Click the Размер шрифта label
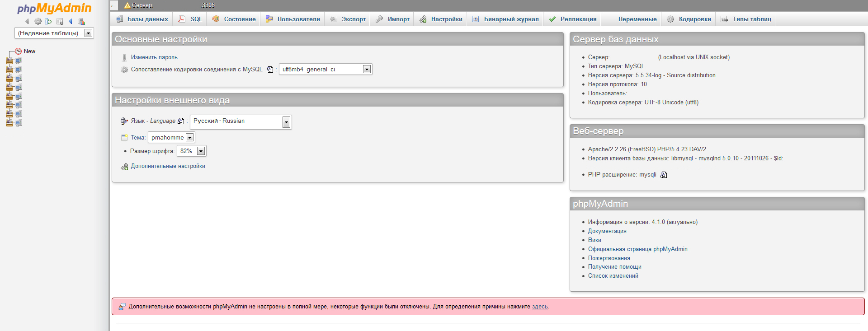 [152, 151]
